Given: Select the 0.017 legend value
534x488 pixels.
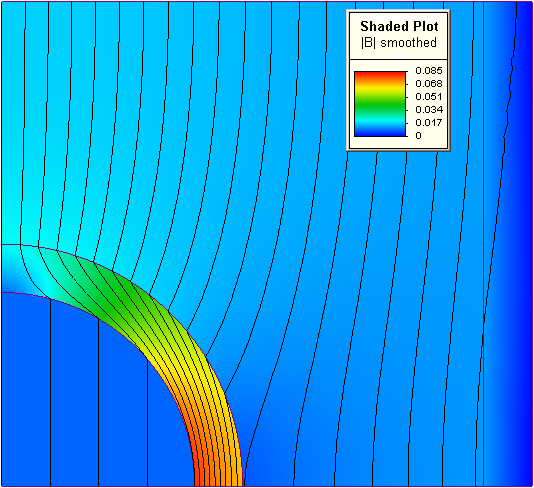Looking at the screenshot, I should click(x=429, y=122).
